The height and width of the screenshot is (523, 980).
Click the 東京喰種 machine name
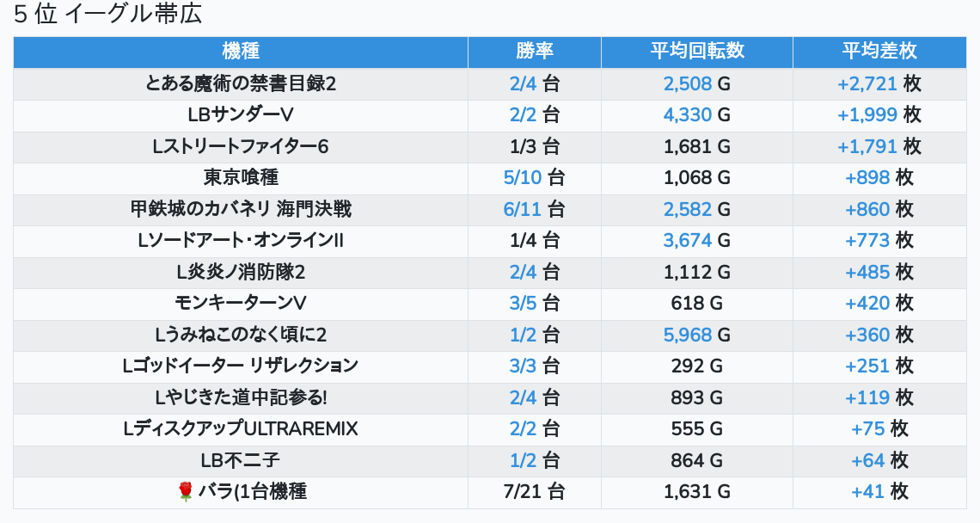tap(241, 178)
